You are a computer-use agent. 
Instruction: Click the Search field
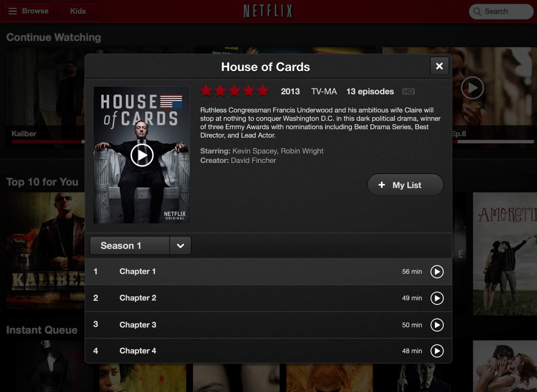tap(501, 11)
